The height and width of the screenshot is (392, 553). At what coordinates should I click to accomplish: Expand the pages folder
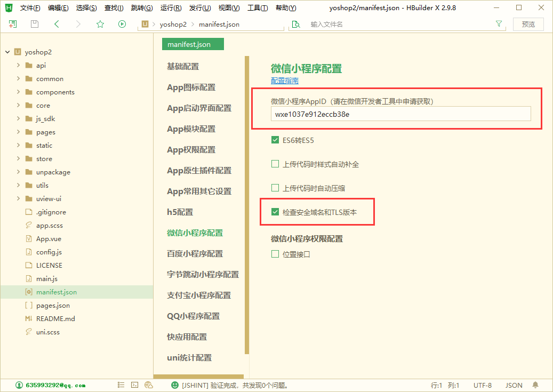point(18,132)
